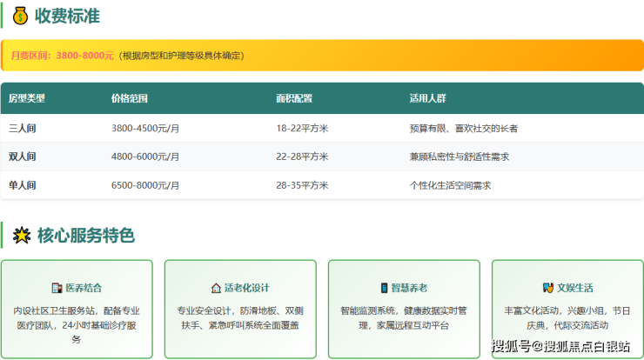Click the starburst icon beside 核心服务特色
This screenshot has width=644, height=360.
20,236
